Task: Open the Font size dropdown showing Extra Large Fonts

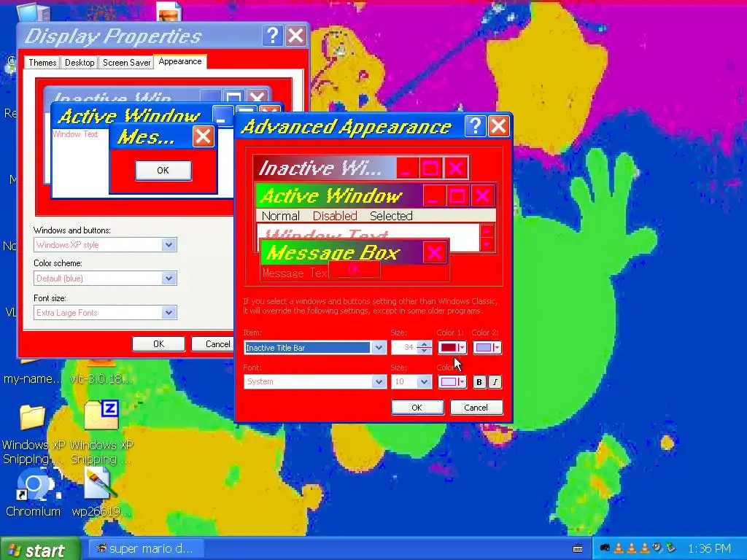Action: click(x=169, y=313)
